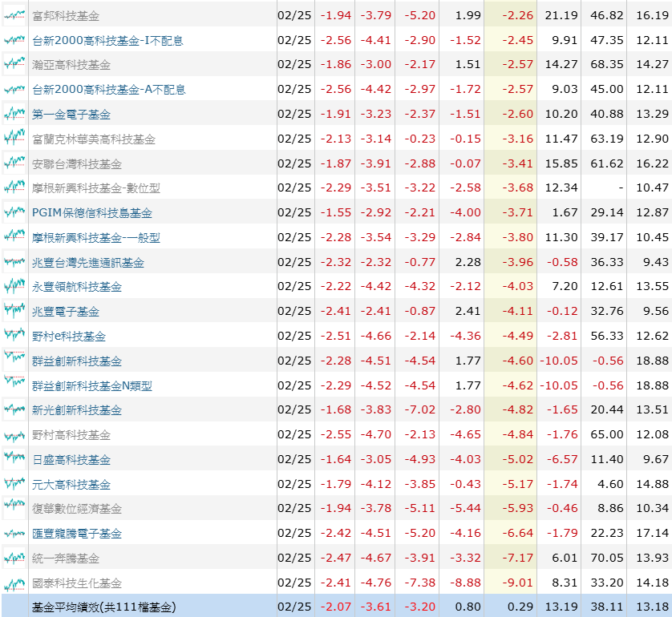Screen dimensions: 672x617
Task: Select the 70.05 value for 統一奔騰基金
Action: click(607, 558)
